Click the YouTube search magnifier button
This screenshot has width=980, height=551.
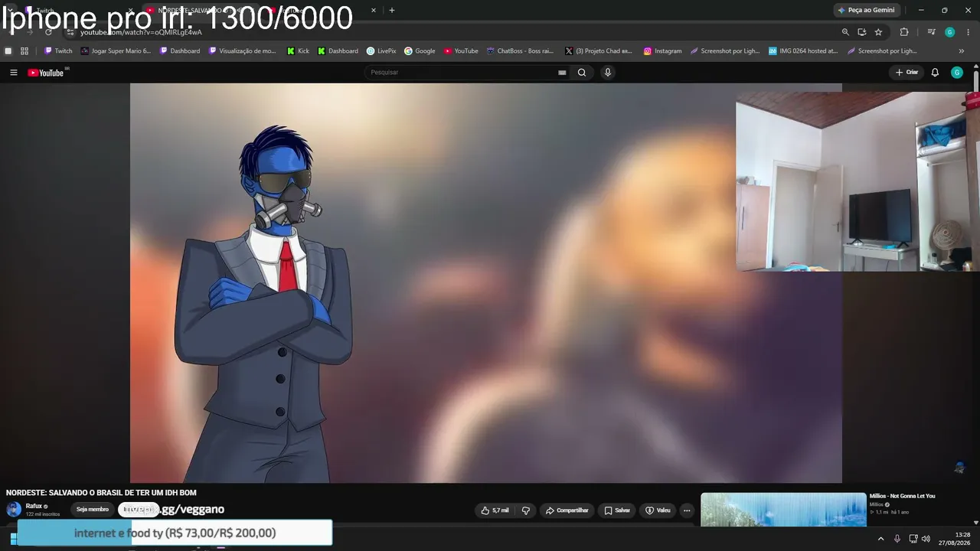pos(582,73)
